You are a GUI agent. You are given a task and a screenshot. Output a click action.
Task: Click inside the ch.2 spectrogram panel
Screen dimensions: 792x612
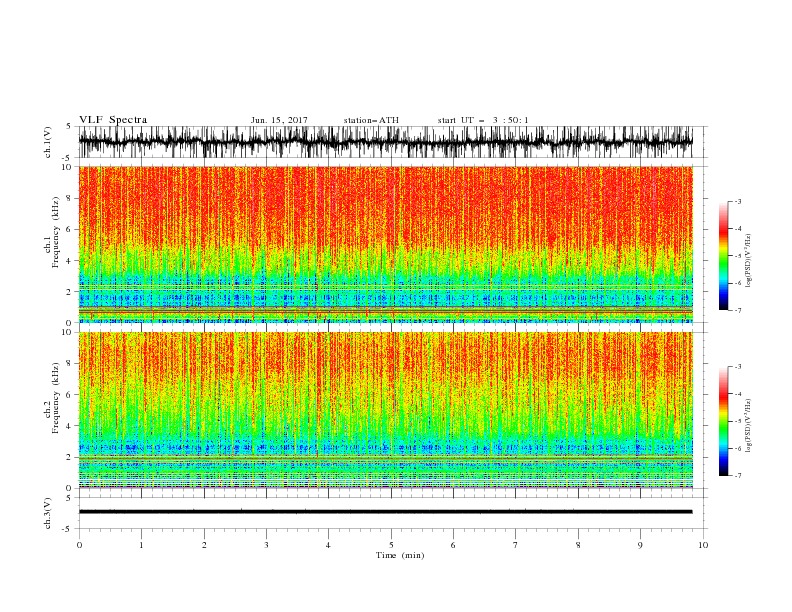coord(385,410)
